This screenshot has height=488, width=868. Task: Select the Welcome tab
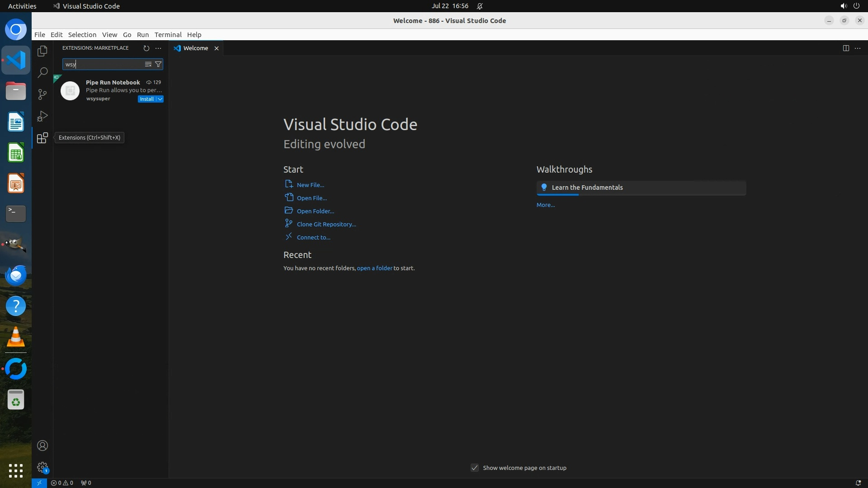195,48
